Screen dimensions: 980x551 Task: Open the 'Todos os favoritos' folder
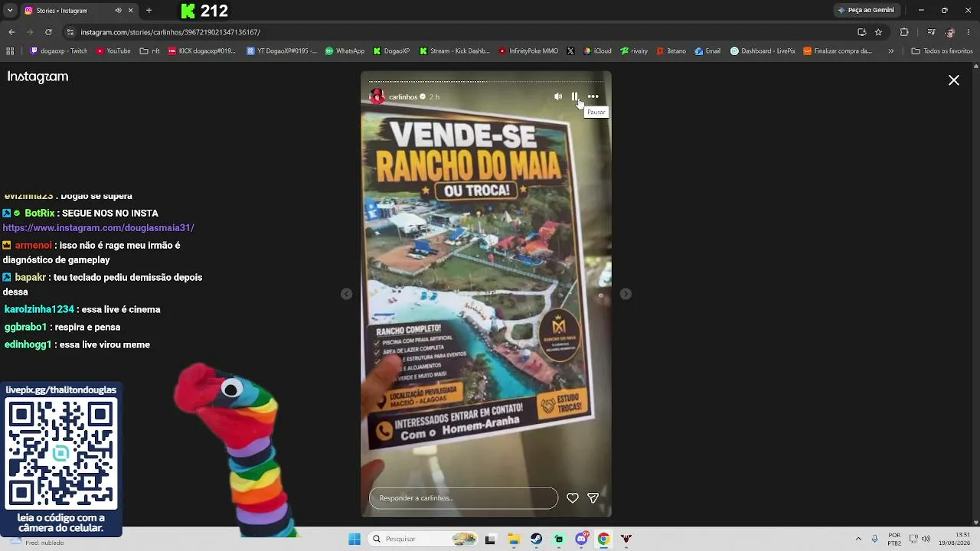click(x=942, y=51)
